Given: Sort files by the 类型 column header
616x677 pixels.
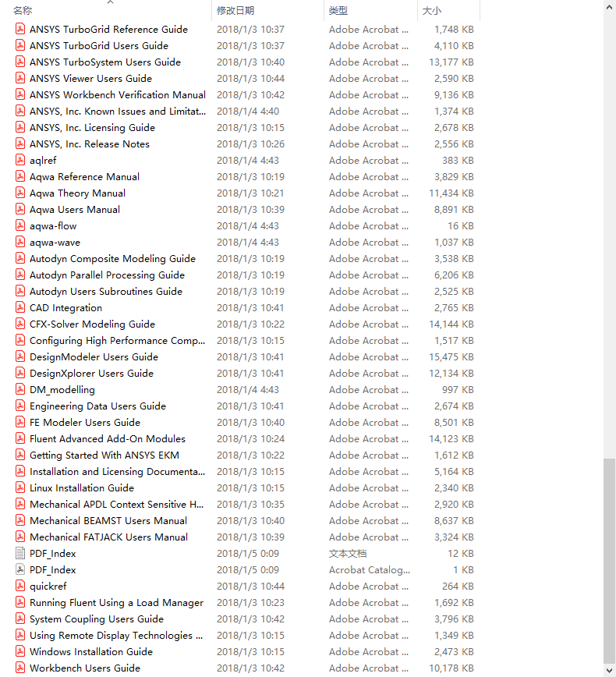Looking at the screenshot, I should click(x=338, y=11).
